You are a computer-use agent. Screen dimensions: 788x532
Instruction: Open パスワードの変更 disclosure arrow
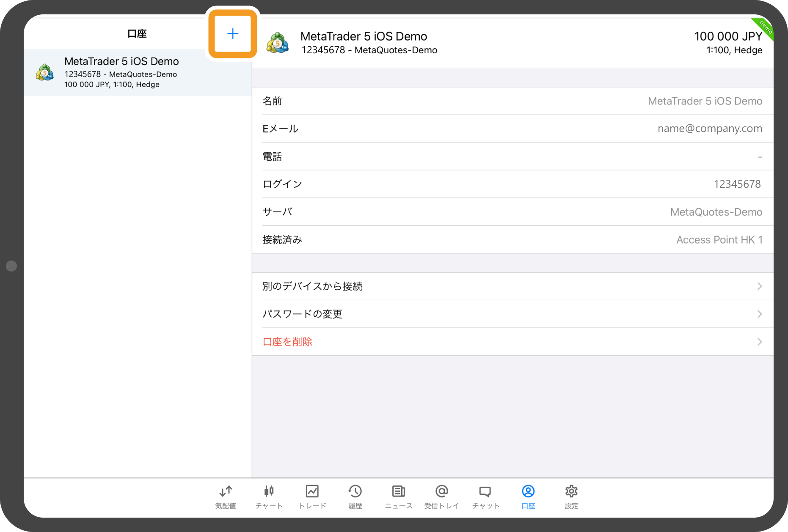[760, 314]
